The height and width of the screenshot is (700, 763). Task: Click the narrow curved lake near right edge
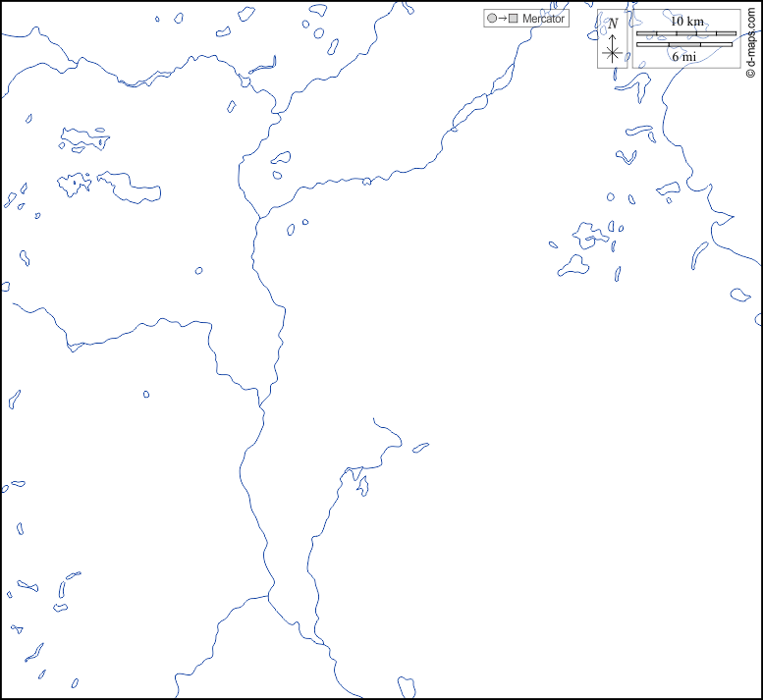(699, 254)
